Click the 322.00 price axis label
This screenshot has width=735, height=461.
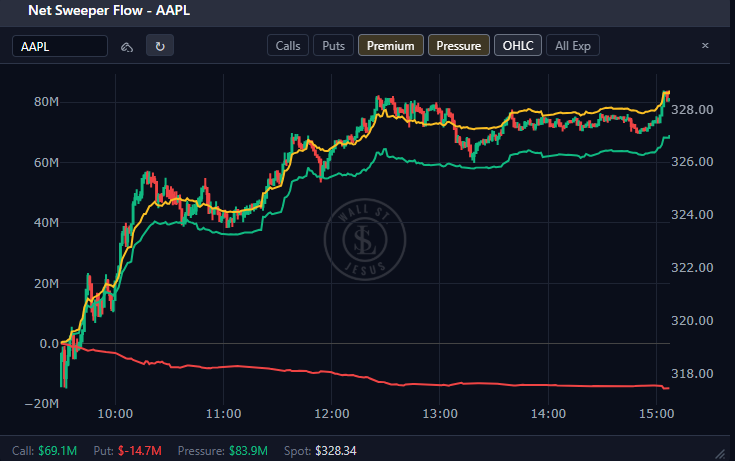tap(692, 268)
